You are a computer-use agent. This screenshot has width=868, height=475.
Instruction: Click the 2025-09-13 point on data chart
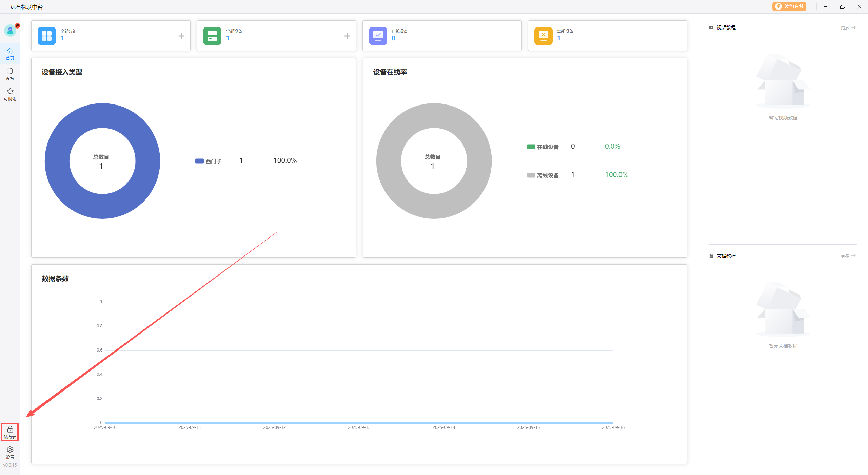pos(359,423)
